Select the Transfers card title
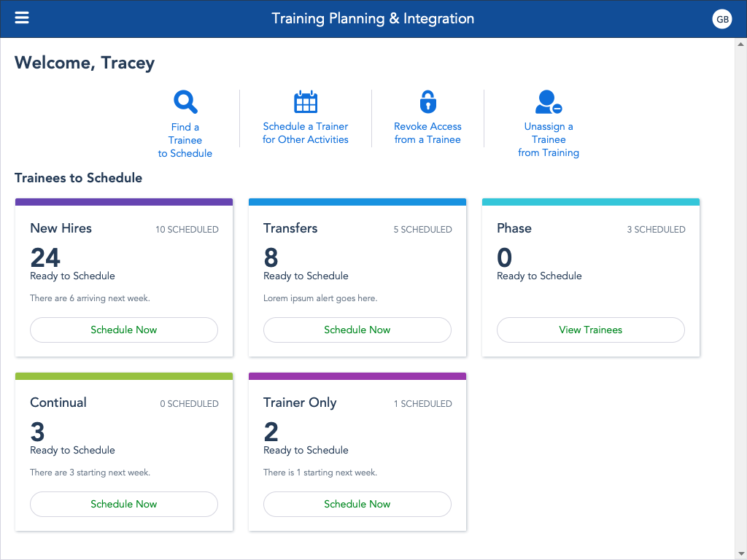This screenshot has width=747, height=560. pos(290,228)
